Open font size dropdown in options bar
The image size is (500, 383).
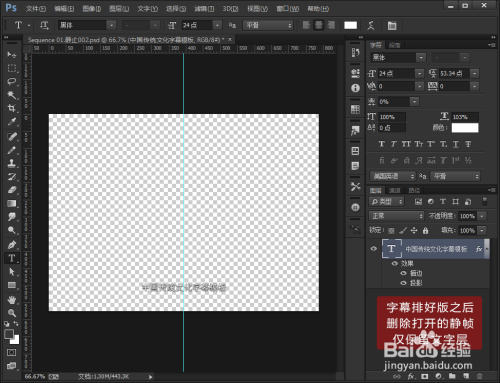point(217,25)
